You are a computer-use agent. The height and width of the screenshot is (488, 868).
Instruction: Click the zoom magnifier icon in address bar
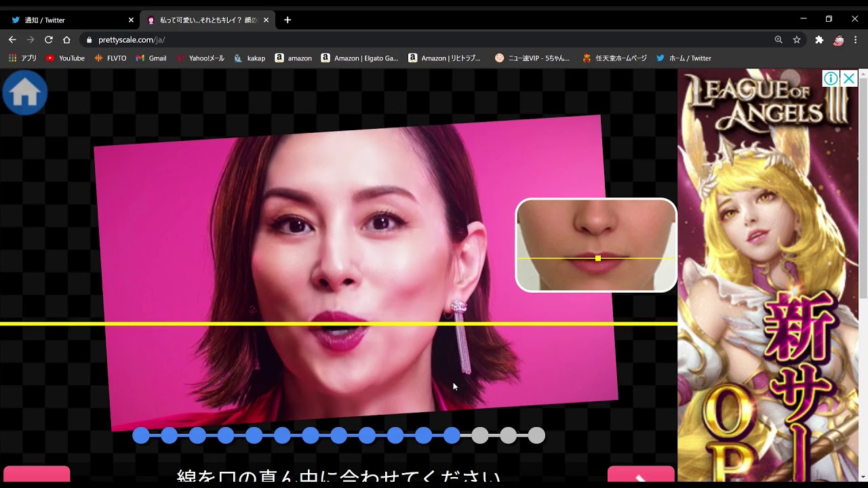click(x=778, y=40)
